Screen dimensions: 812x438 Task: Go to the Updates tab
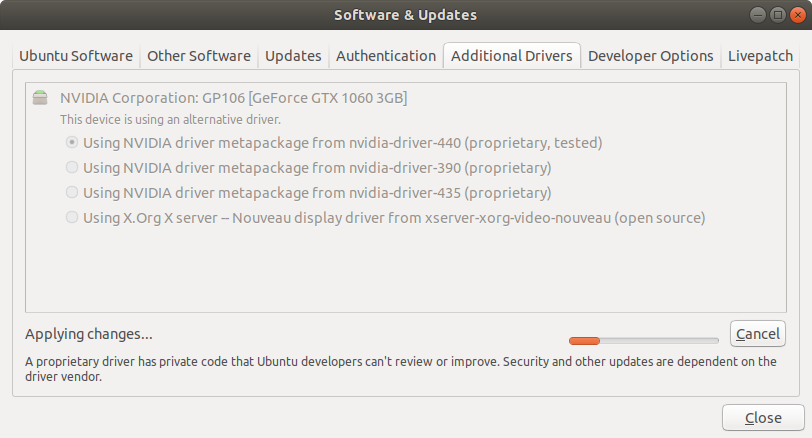click(x=293, y=56)
